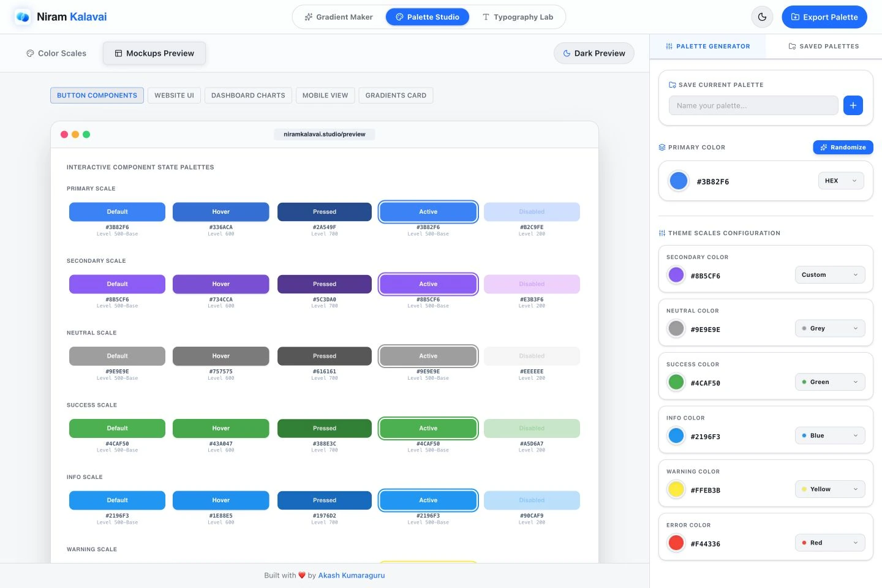Open the Warning Color Yellow dropdown

point(830,489)
